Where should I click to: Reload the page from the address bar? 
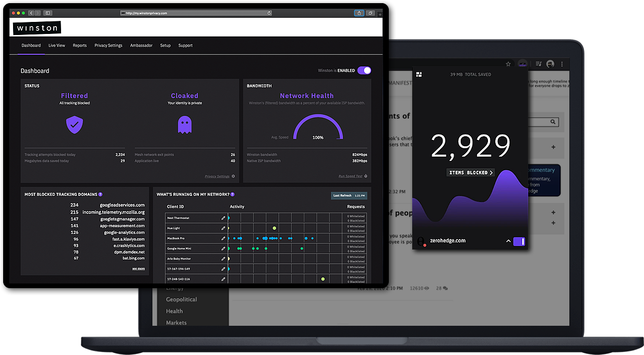pyautogui.click(x=269, y=13)
